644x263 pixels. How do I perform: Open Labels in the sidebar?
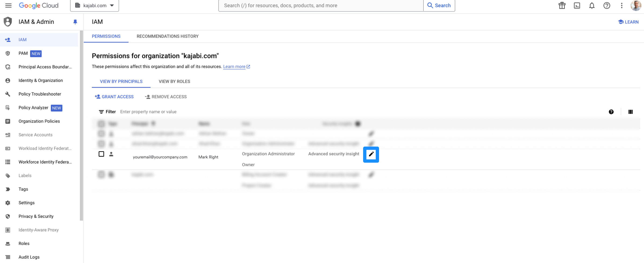pyautogui.click(x=39, y=176)
